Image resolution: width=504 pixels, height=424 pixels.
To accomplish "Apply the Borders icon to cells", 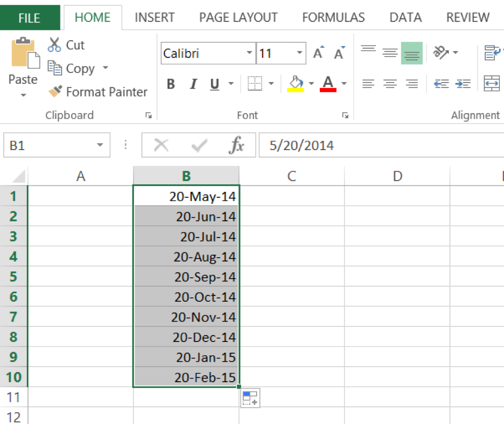I will [255, 83].
